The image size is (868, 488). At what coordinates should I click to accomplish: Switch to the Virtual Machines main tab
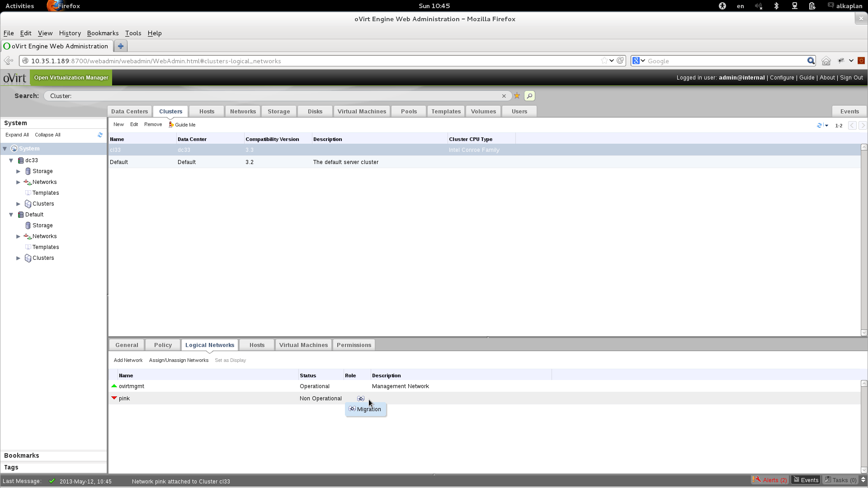point(361,111)
